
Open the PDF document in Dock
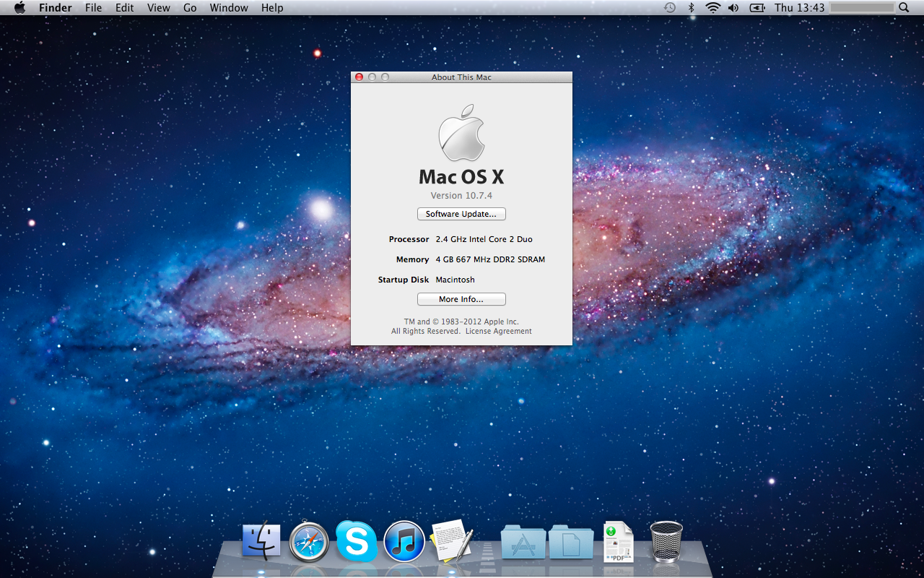[x=619, y=542]
